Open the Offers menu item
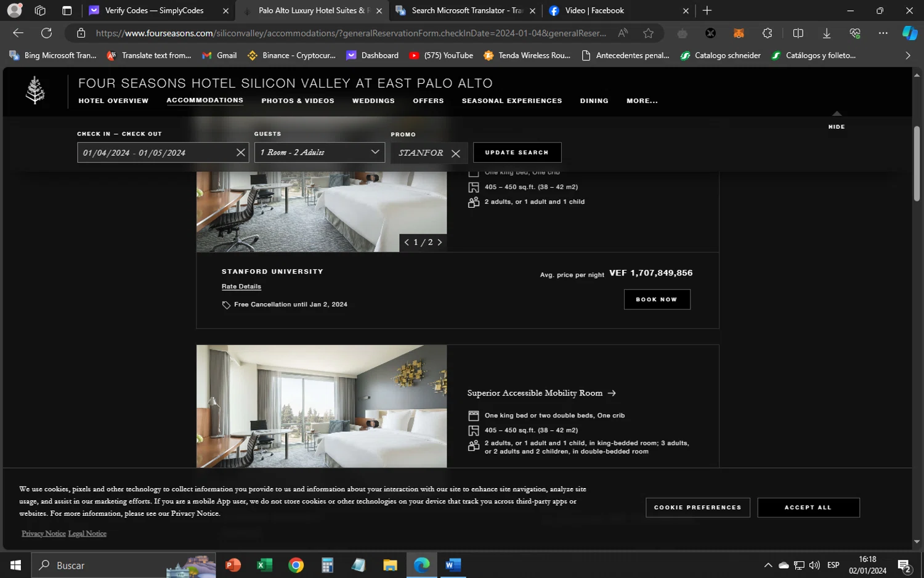Image resolution: width=924 pixels, height=578 pixels. 428,101
